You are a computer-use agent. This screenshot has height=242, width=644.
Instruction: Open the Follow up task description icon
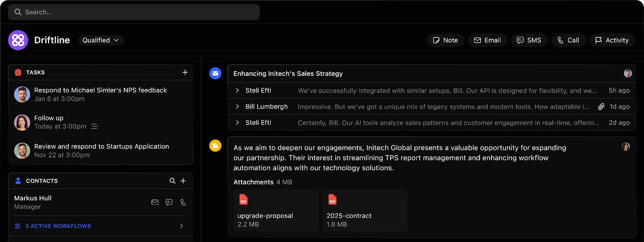tap(95, 127)
